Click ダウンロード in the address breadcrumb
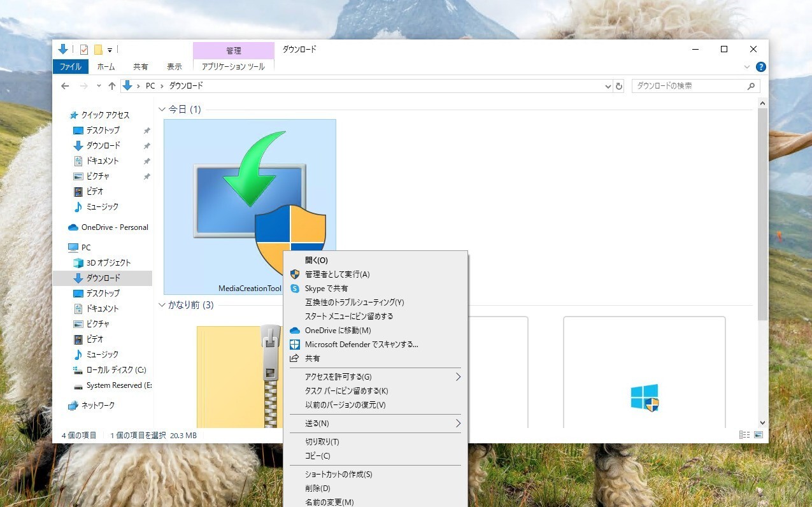812x507 pixels. (186, 86)
